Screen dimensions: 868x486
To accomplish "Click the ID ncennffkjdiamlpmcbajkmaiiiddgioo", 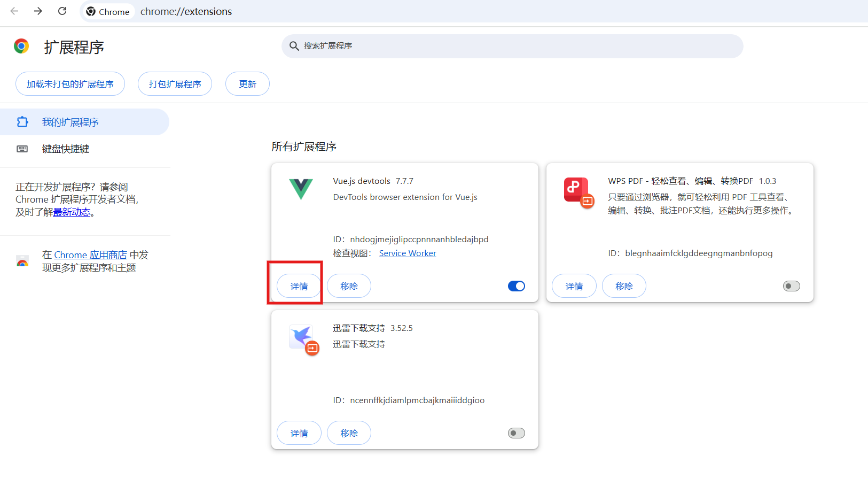I will [409, 400].
